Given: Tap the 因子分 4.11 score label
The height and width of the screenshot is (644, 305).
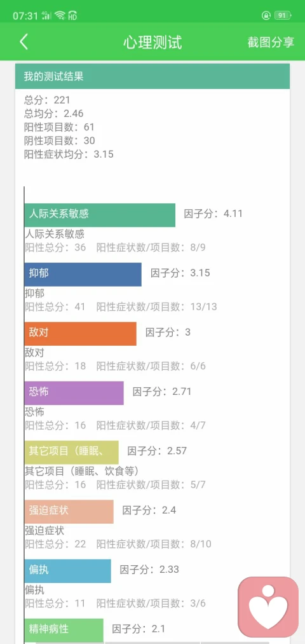Looking at the screenshot, I should [213, 214].
